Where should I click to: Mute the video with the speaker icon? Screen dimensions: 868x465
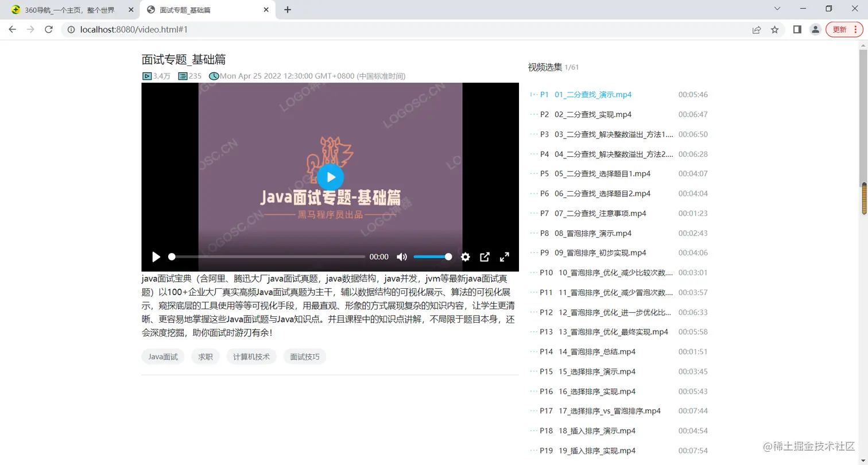[x=402, y=257]
